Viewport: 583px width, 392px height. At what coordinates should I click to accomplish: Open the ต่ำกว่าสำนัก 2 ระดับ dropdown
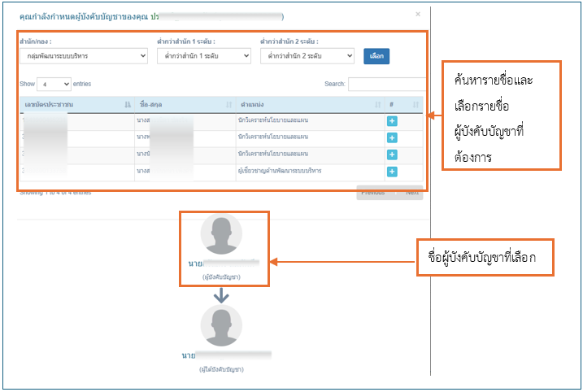[307, 56]
